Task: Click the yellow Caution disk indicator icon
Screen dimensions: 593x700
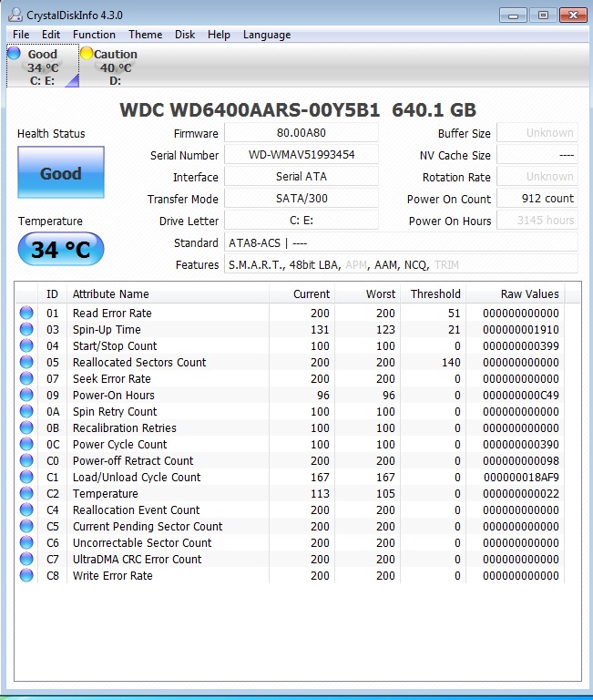Action: (87, 53)
